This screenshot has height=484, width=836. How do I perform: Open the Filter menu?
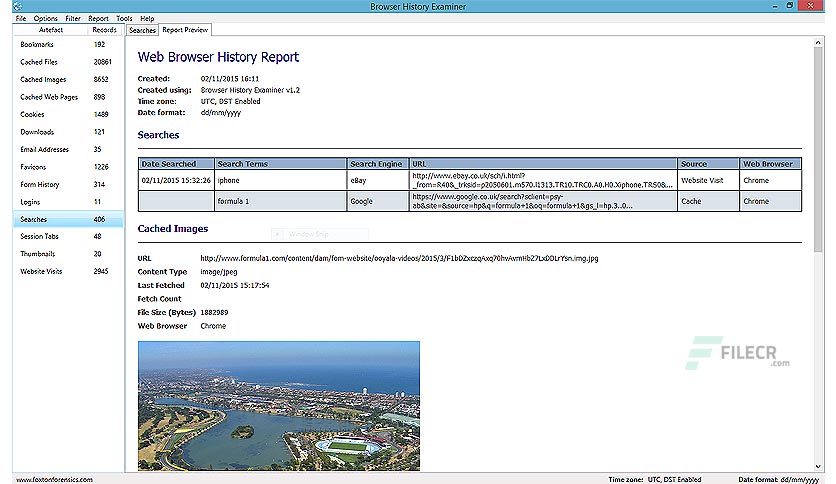click(73, 18)
